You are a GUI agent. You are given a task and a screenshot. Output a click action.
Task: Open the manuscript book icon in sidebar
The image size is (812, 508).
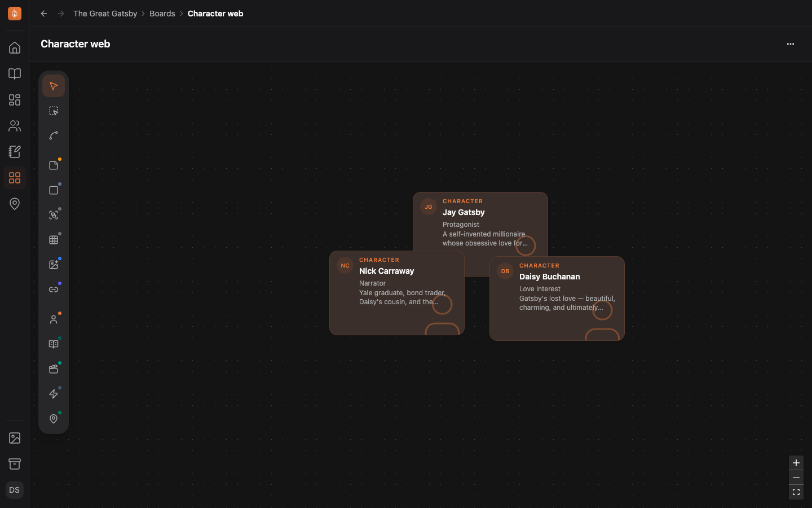[15, 74]
